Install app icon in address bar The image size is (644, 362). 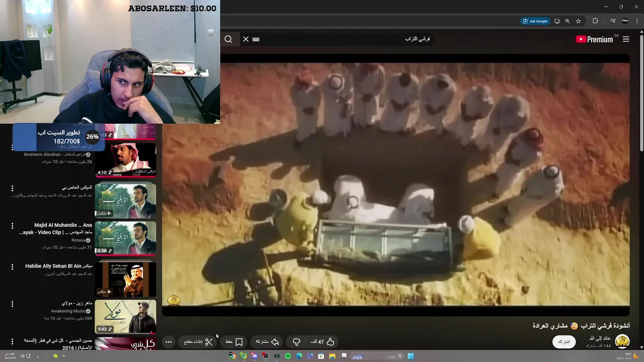tap(557, 21)
